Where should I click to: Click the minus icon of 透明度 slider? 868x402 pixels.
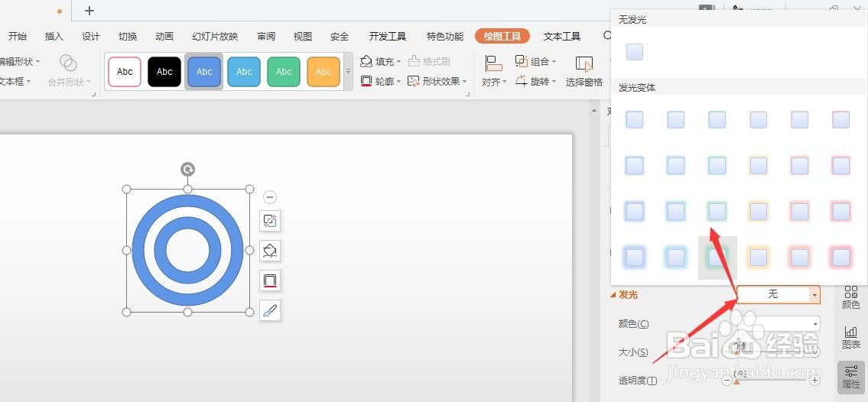click(727, 381)
